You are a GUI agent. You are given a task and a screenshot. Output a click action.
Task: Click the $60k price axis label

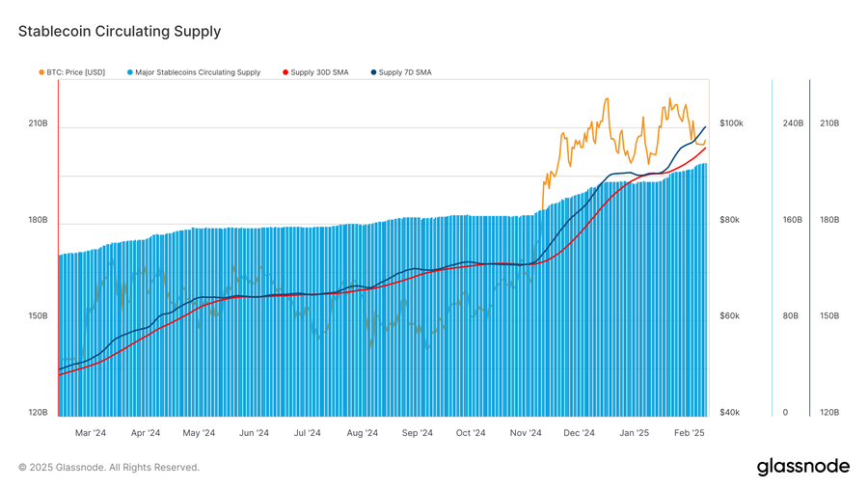coord(730,316)
